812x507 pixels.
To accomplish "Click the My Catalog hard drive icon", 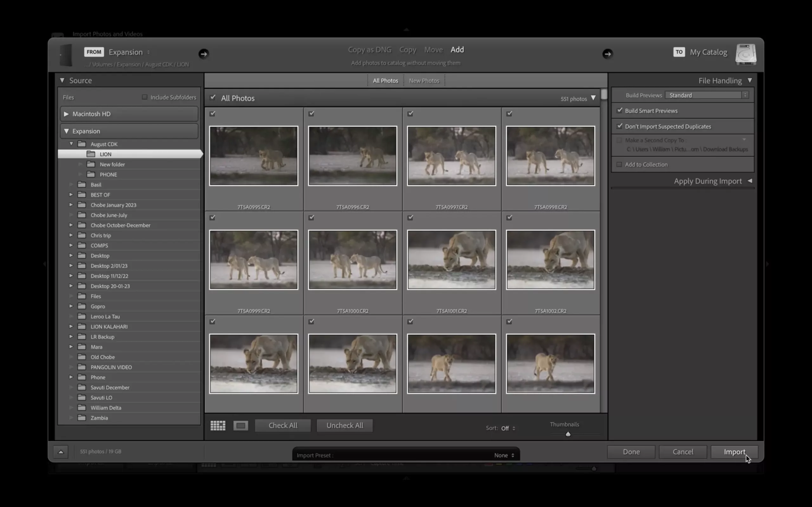I will pyautogui.click(x=746, y=54).
